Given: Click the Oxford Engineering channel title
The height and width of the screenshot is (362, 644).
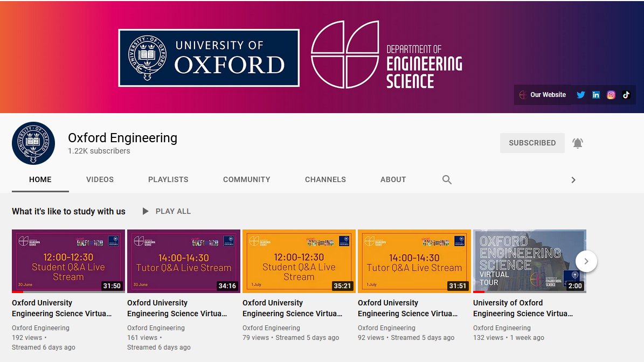Looking at the screenshot, I should (122, 138).
